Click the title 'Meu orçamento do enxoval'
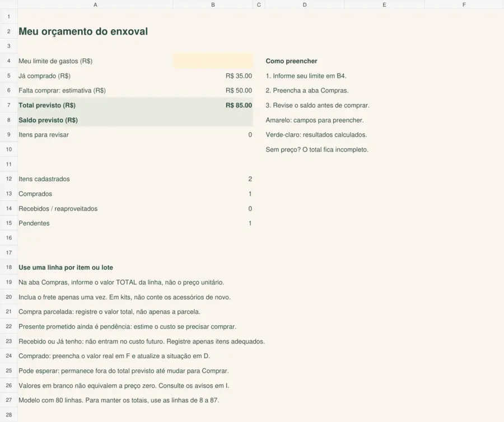Screen dimensions: 504x422 tap(83, 31)
